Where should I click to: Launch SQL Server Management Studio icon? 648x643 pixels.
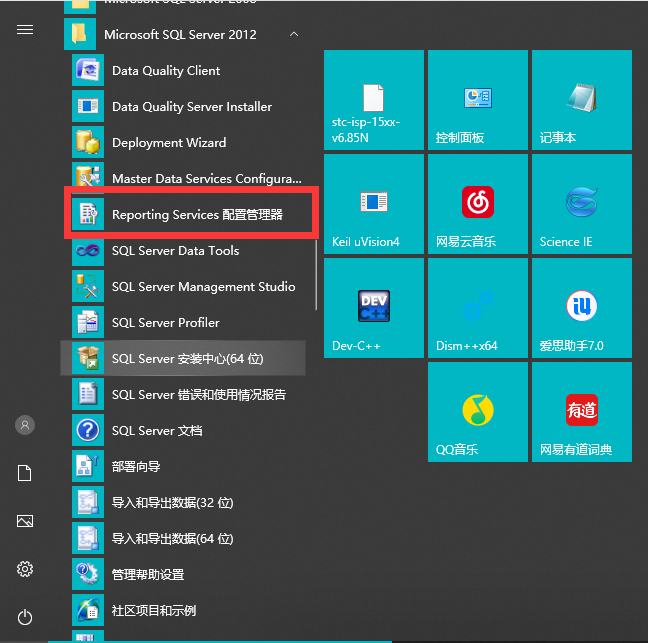pyautogui.click(x=88, y=286)
